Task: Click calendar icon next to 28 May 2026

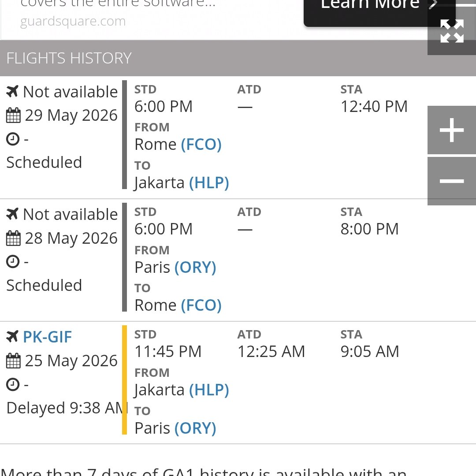Action: pyautogui.click(x=13, y=238)
